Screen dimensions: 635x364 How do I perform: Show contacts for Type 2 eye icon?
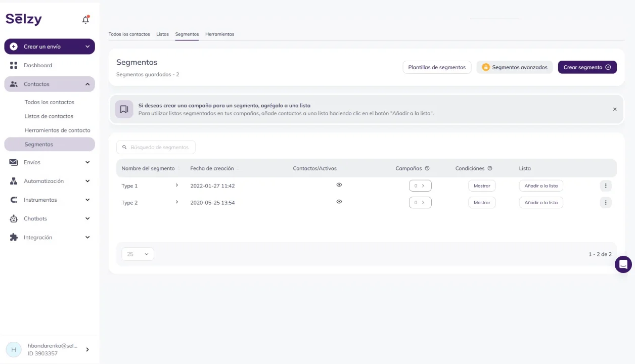(x=339, y=202)
